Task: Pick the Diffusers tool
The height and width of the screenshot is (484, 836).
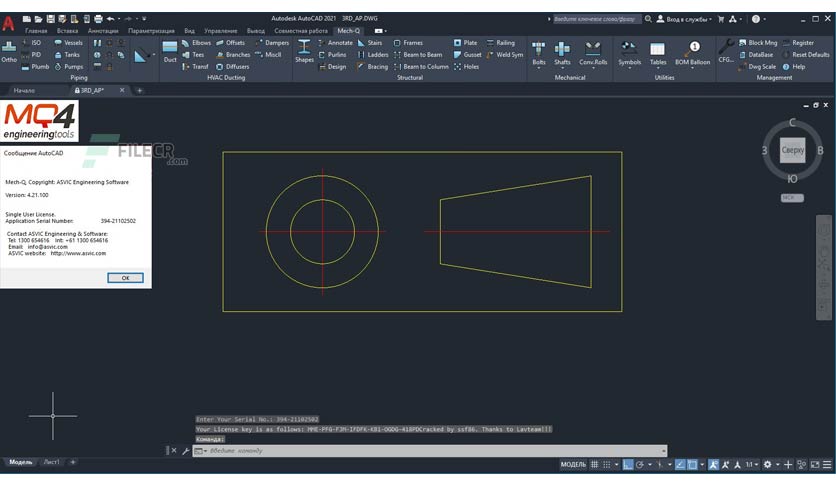Action: point(232,67)
